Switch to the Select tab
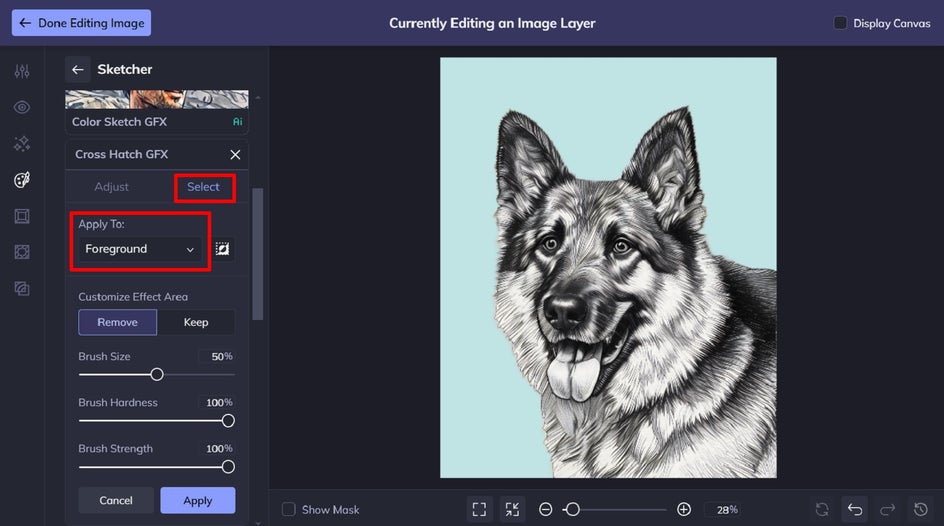The height and width of the screenshot is (526, 944). click(x=203, y=187)
